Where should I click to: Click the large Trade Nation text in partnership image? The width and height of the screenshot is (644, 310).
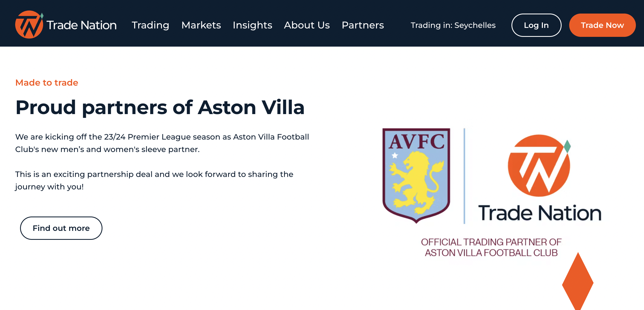coord(540,213)
